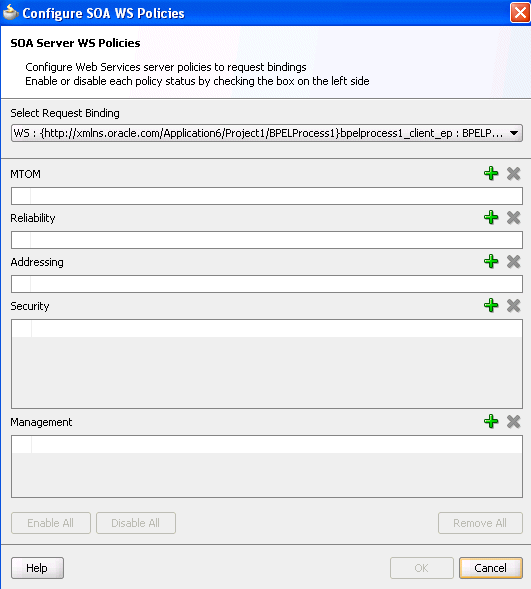Viewport: 531px width, 589px height.
Task: Add an Addressing policy with the green plus
Action: tap(491, 261)
